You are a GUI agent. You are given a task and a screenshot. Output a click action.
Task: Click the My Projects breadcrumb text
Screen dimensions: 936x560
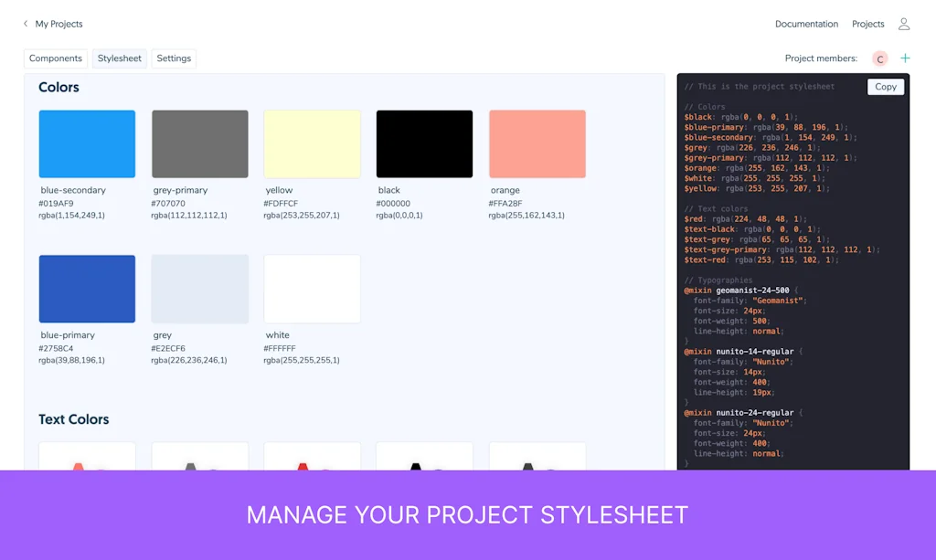[58, 24]
